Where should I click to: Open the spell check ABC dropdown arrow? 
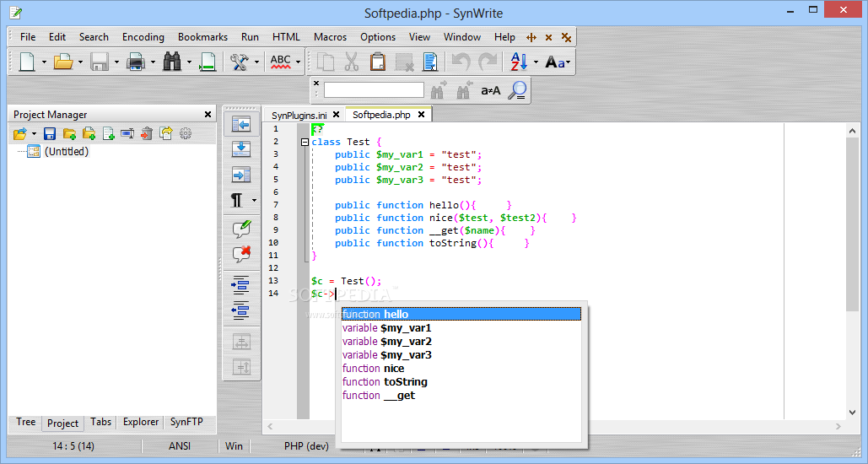(298, 62)
